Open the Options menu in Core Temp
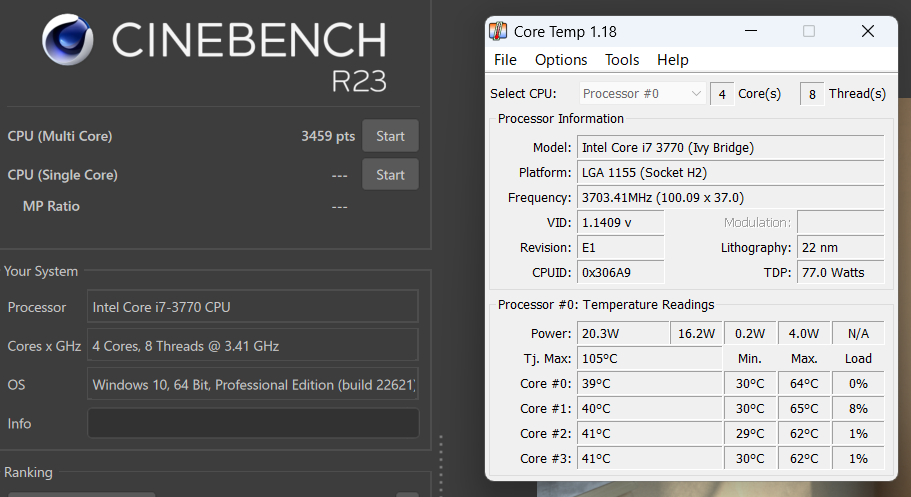This screenshot has height=497, width=911. [561, 60]
